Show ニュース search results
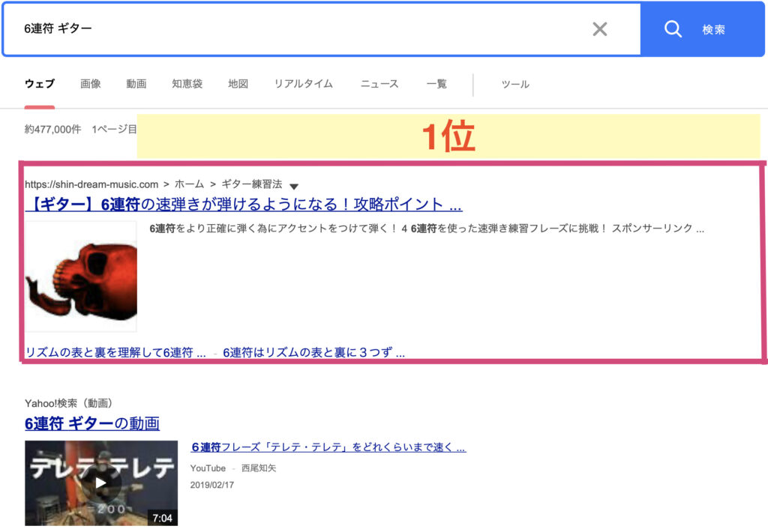This screenshot has height=532, width=768. [x=379, y=84]
